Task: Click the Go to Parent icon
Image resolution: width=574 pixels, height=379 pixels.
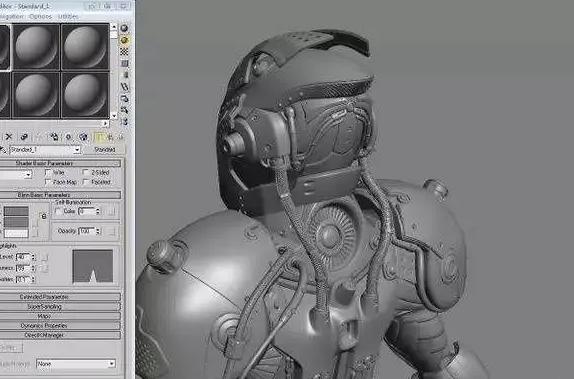Action: point(110,137)
